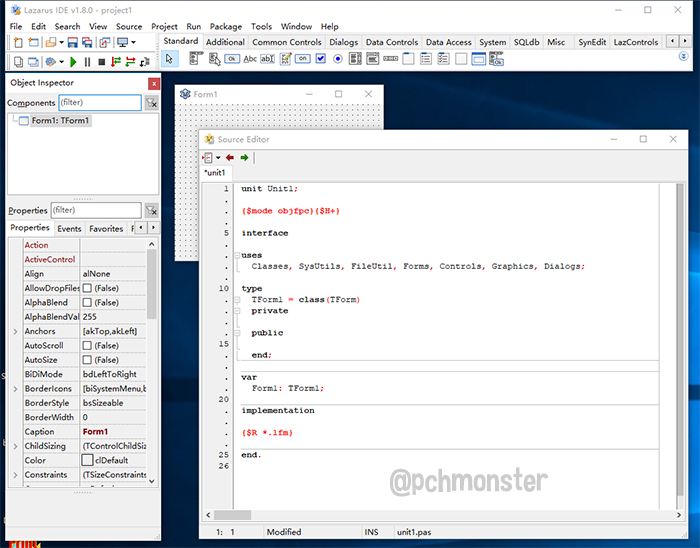Open the Package menu
The height and width of the screenshot is (548, 700).
tap(225, 27)
